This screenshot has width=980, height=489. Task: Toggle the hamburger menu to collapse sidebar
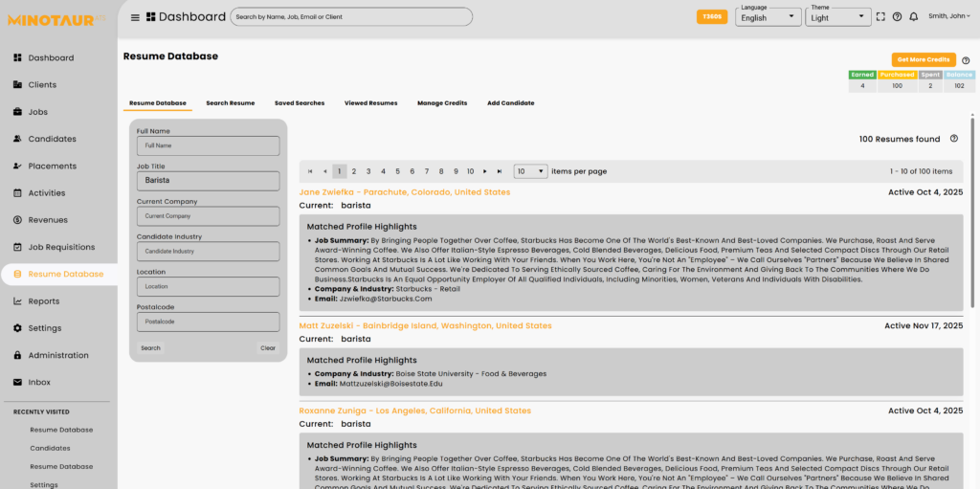pyautogui.click(x=135, y=17)
